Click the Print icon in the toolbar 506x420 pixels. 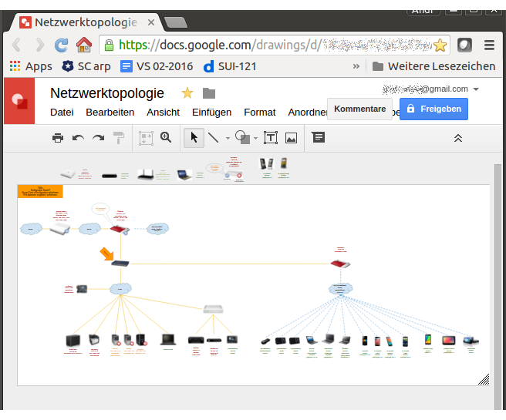[x=58, y=138]
